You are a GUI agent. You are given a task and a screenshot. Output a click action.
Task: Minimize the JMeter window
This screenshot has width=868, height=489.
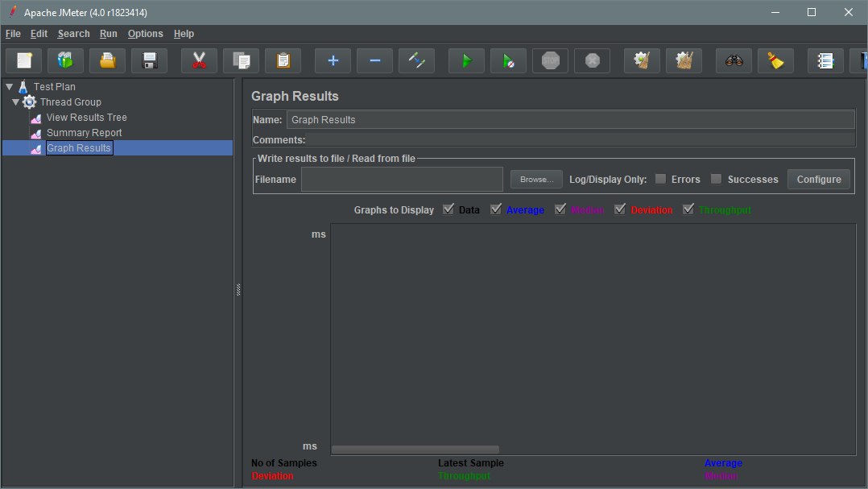pyautogui.click(x=775, y=12)
